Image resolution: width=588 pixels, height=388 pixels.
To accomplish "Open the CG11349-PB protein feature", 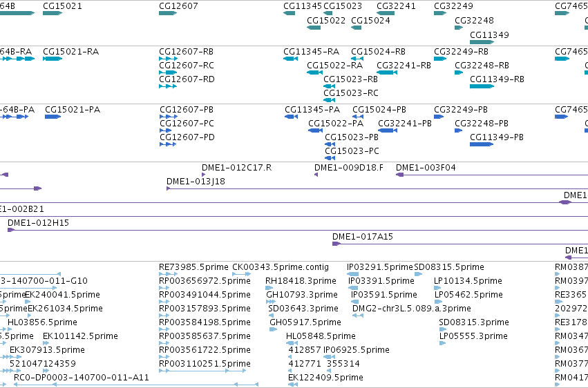I will [x=482, y=144].
